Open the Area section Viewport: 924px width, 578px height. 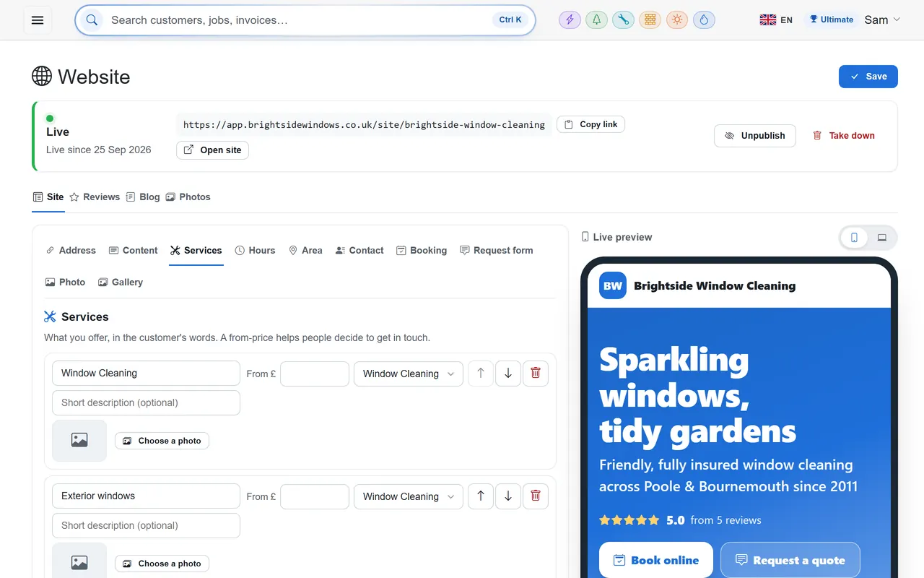[x=305, y=250]
